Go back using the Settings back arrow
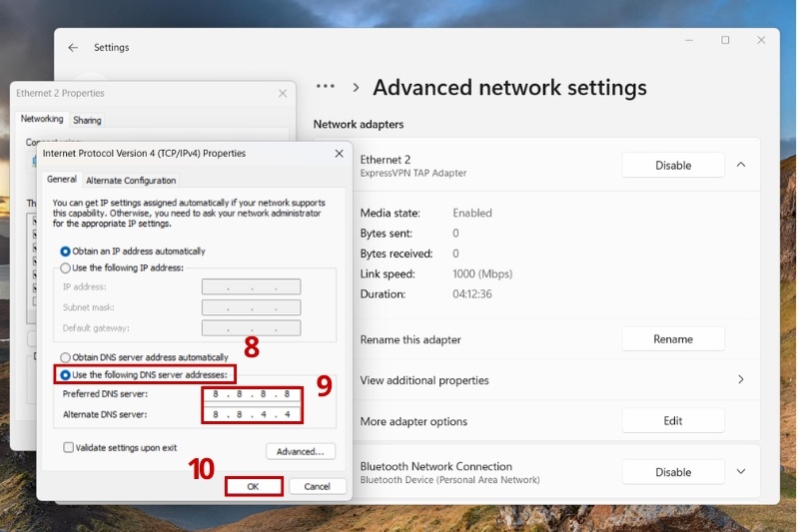This screenshot has width=799, height=532. coord(73,47)
